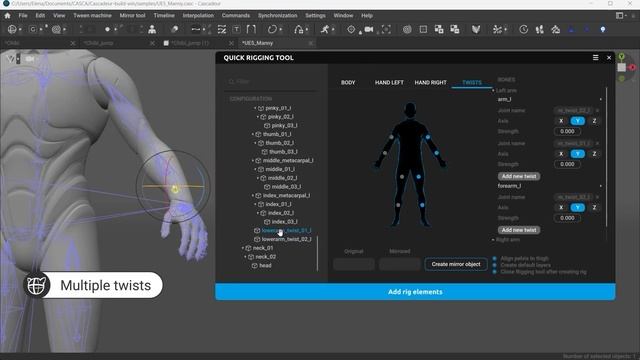The height and width of the screenshot is (360, 640).
Task: Click the Filter search field
Action: pos(271,82)
